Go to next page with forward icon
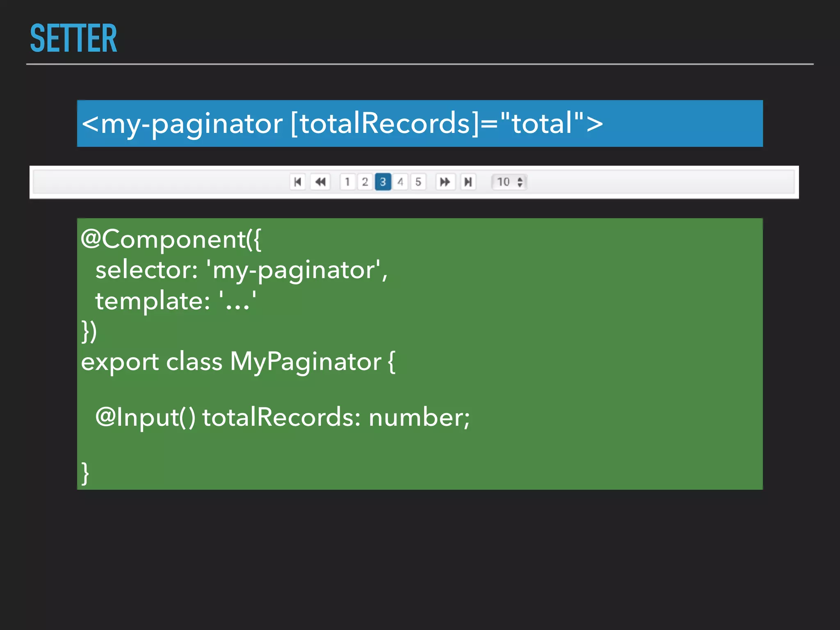Image resolution: width=840 pixels, height=630 pixels. tap(445, 182)
